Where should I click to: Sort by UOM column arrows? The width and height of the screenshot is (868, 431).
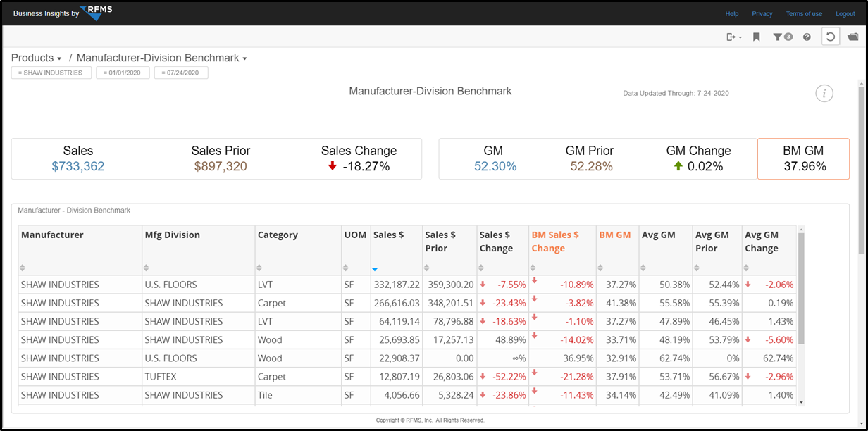coord(345,268)
